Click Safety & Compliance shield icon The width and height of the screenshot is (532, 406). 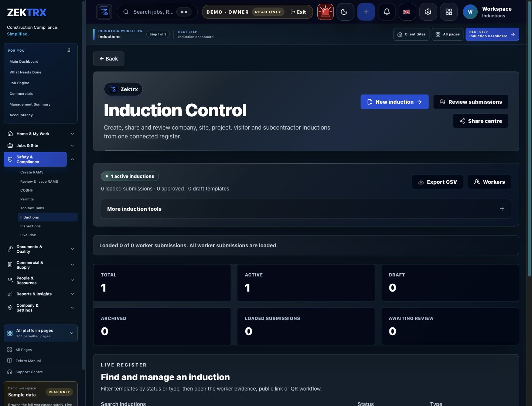tap(10, 159)
